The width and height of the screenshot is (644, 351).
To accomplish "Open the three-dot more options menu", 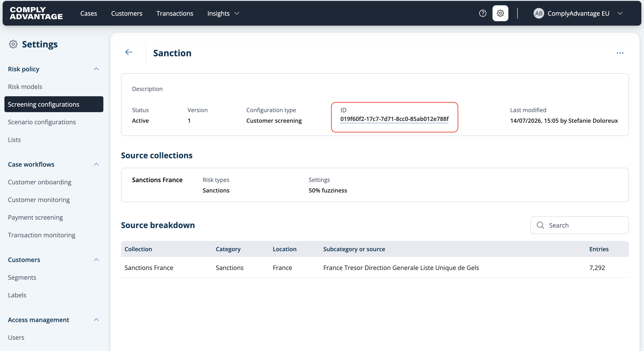I will click(620, 53).
